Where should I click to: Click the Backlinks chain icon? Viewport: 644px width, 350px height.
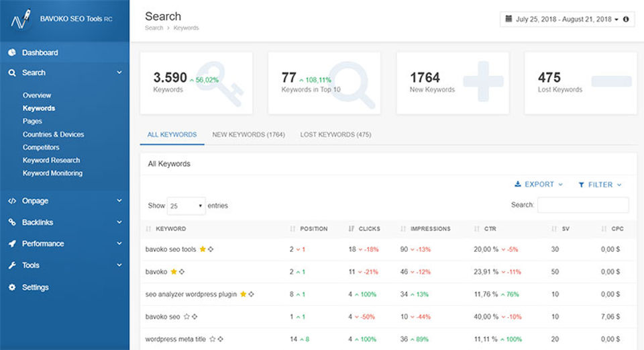point(12,222)
